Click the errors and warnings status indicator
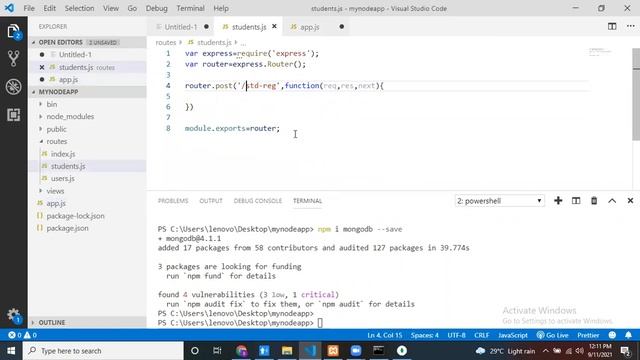This screenshot has width=640, height=360. [22, 335]
